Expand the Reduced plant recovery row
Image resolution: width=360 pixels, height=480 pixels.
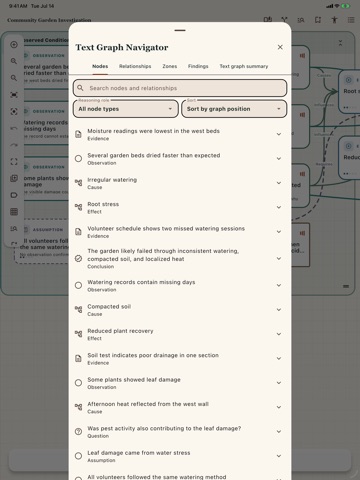coord(279,334)
